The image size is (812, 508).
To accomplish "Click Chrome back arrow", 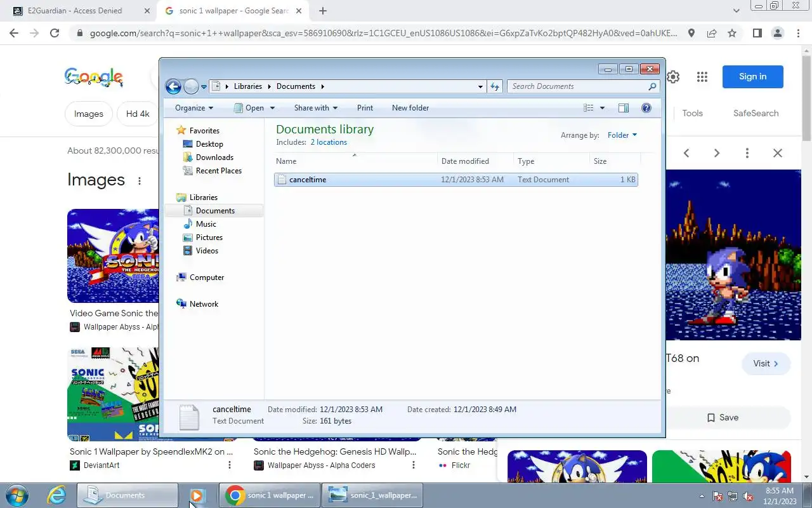I will (14, 33).
